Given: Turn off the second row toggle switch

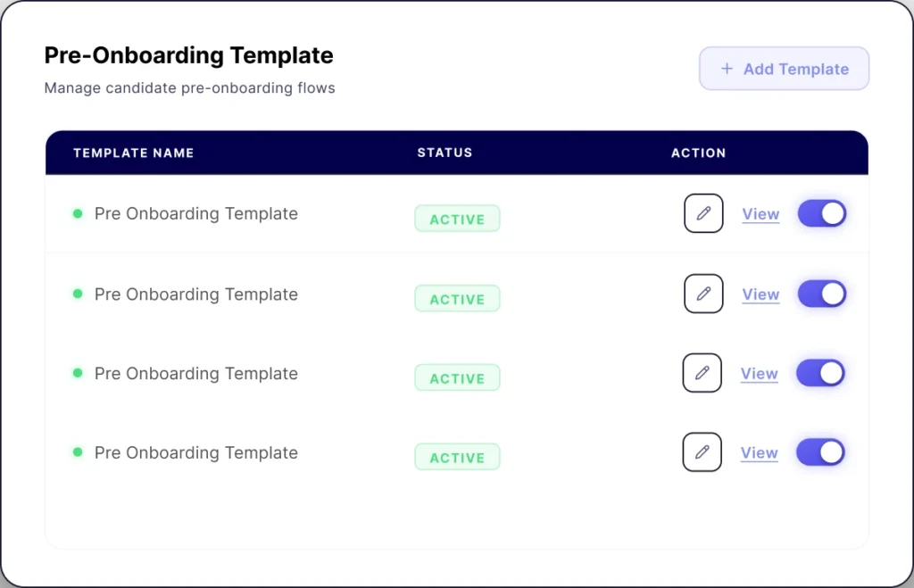Looking at the screenshot, I should pyautogui.click(x=821, y=294).
